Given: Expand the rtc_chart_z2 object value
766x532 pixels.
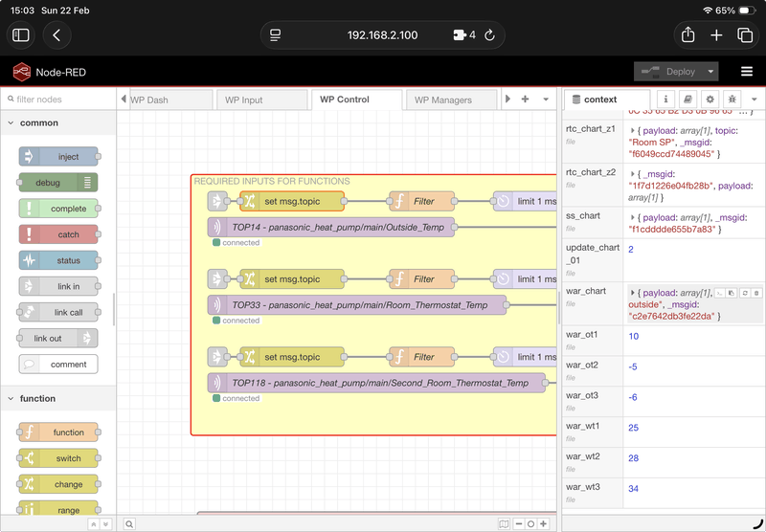Looking at the screenshot, I should (633, 174).
